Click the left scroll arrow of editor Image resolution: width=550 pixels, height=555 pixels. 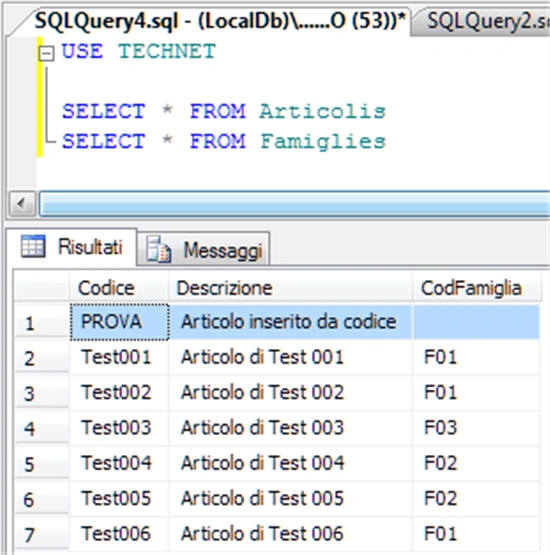pos(22,204)
